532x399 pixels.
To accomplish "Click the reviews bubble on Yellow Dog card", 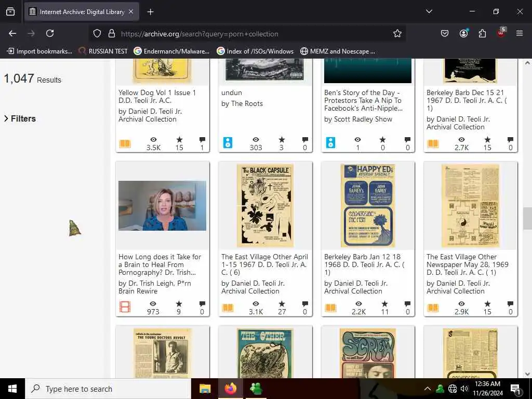I will click(202, 139).
